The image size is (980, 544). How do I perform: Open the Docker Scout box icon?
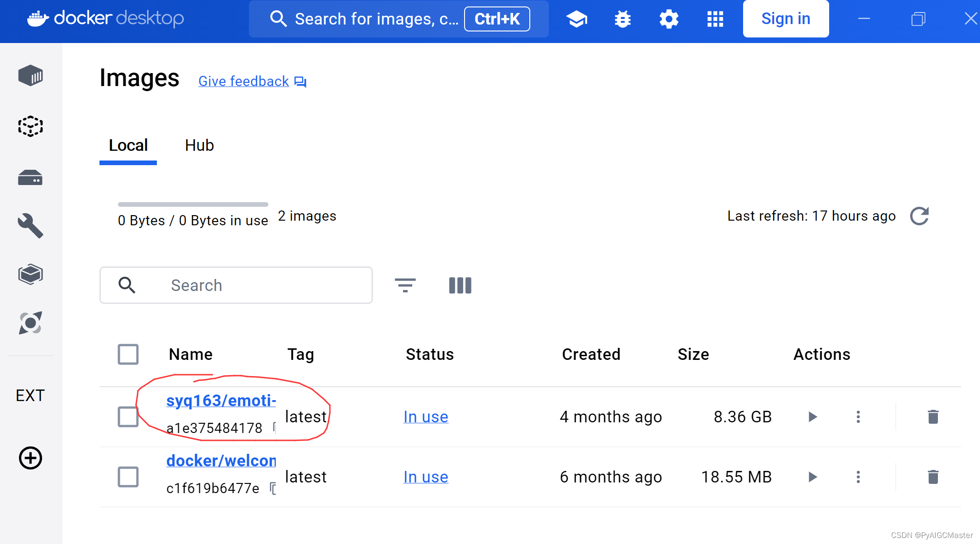31,274
